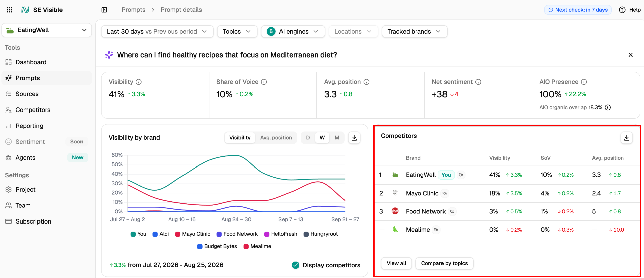
Task: Expand the Topics filter dropdown
Action: click(x=237, y=31)
